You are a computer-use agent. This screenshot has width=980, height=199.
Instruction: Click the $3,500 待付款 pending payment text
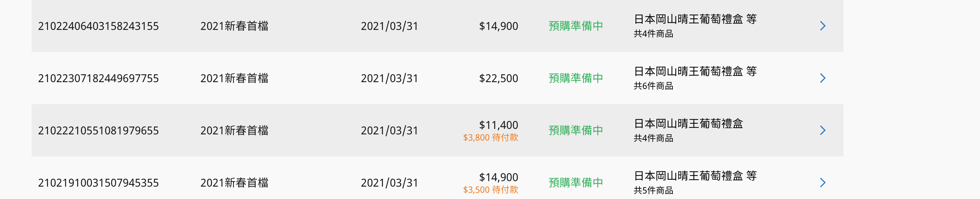(490, 190)
